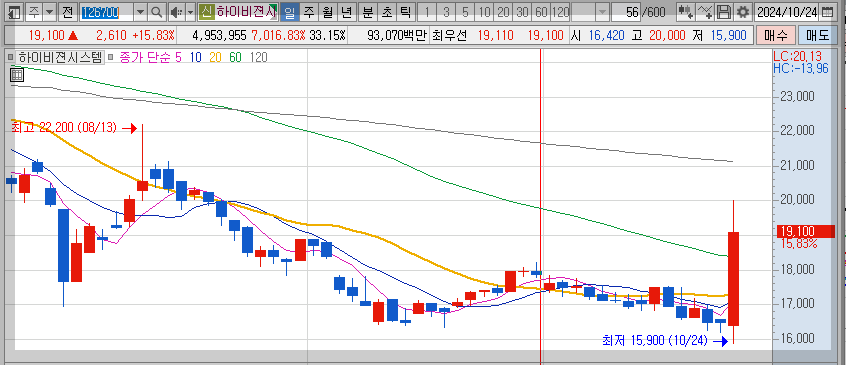Screen dimensions: 846x365
Task: Click the bar count field showing 56
Action: pos(626,11)
